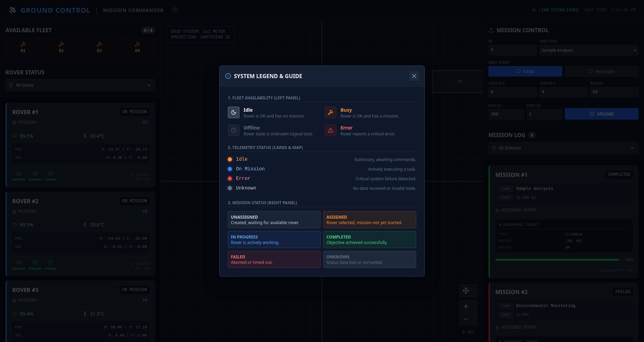Image resolution: width=644 pixels, height=342 pixels.
Task: Click the Mission #1 progress bar
Action: [x=557, y=260]
